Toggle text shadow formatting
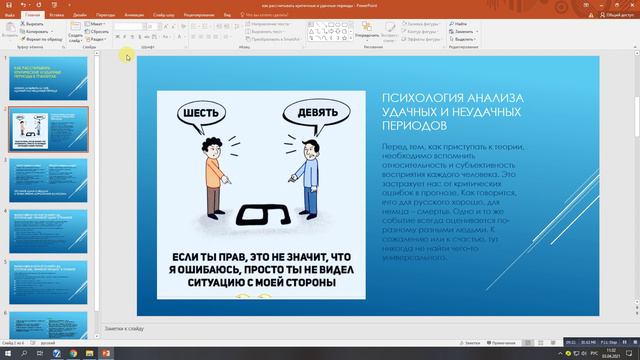 140,37
